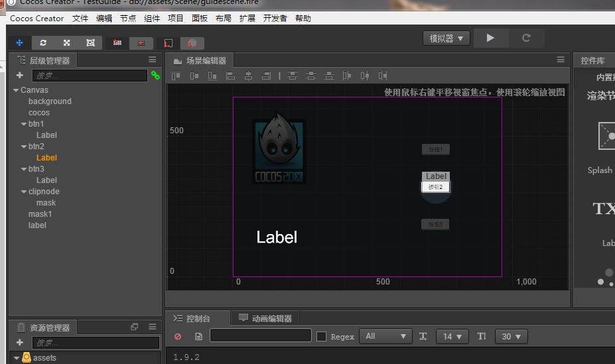Select the lowercase label node
Viewport: 615px width, 364px height.
click(37, 225)
